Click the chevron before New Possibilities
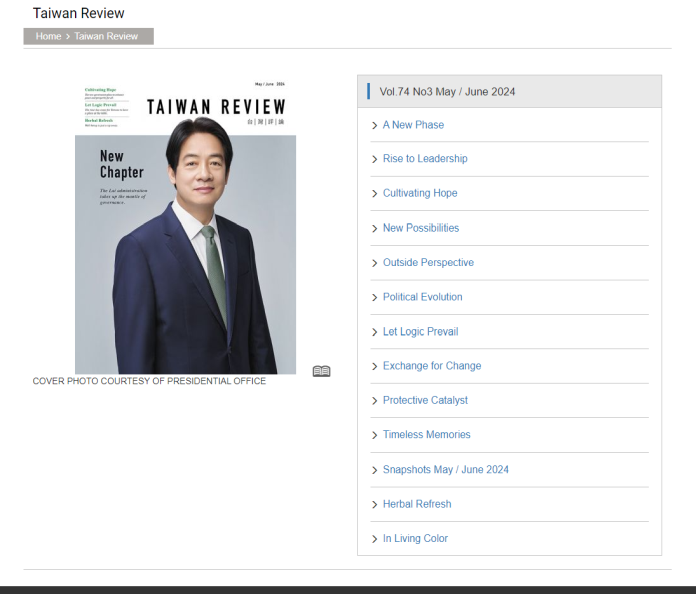 375,229
